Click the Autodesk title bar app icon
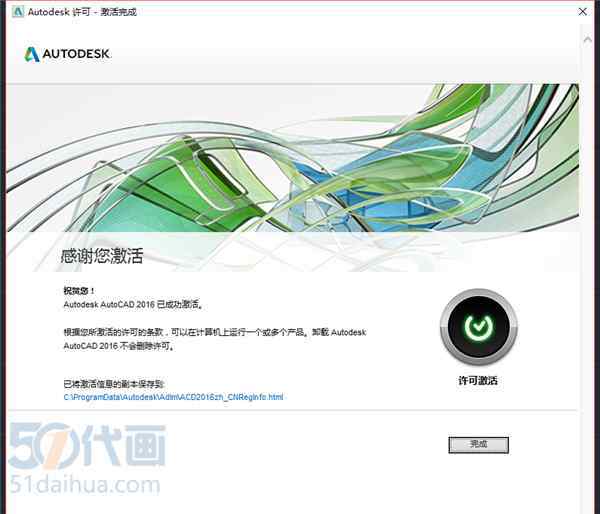The image size is (600, 514). [x=18, y=11]
